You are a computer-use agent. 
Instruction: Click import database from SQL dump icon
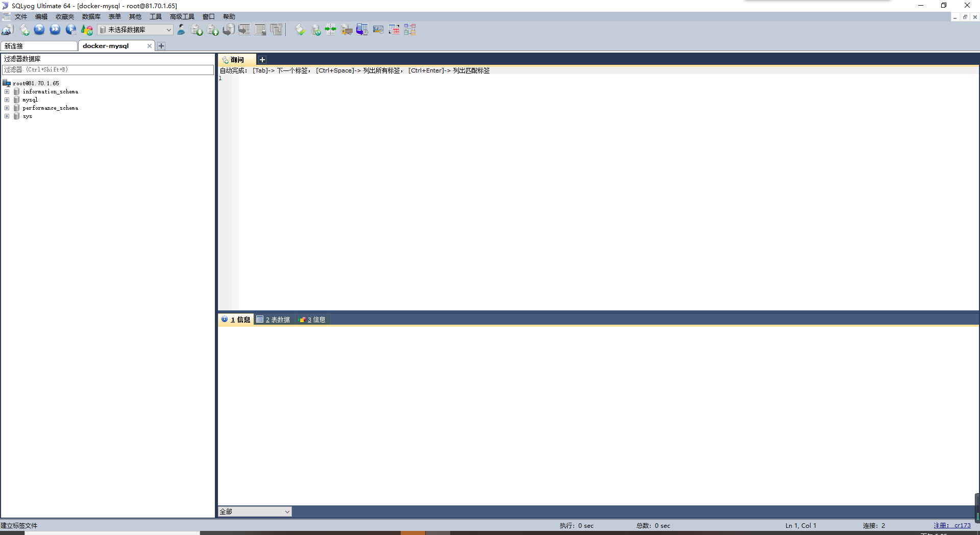tap(197, 30)
